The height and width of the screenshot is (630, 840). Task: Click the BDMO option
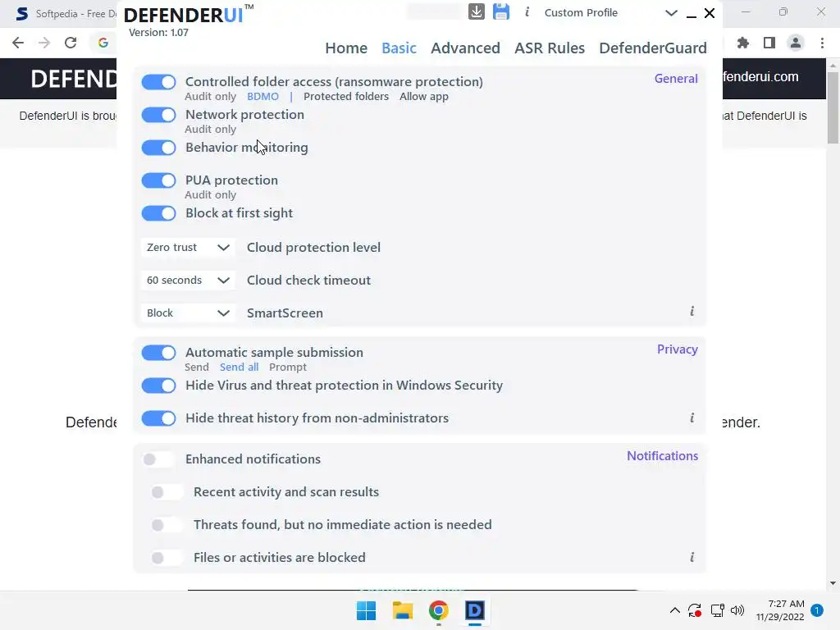pyautogui.click(x=262, y=97)
